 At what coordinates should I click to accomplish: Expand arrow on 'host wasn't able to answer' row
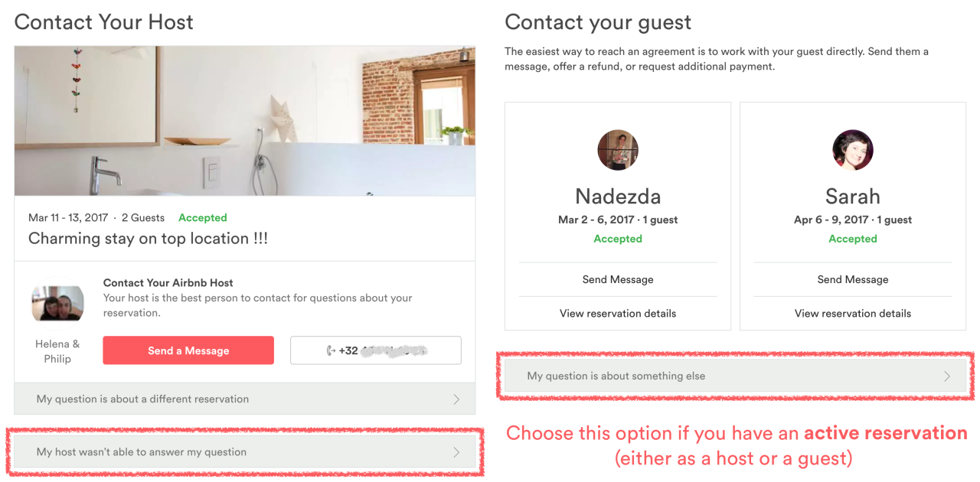[x=456, y=452]
